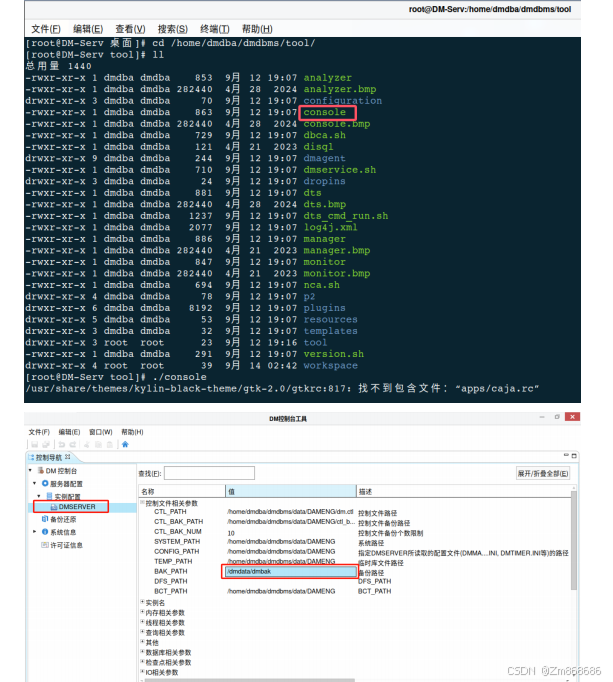Click the BAK_PATH value /dmdata/dmbak cell
This screenshot has width=613, height=682.
click(289, 572)
